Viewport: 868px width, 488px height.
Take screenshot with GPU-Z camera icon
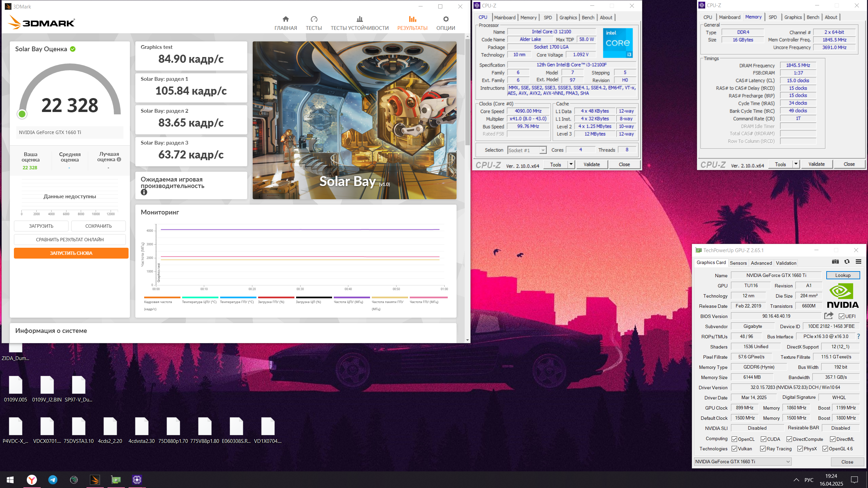pyautogui.click(x=835, y=262)
